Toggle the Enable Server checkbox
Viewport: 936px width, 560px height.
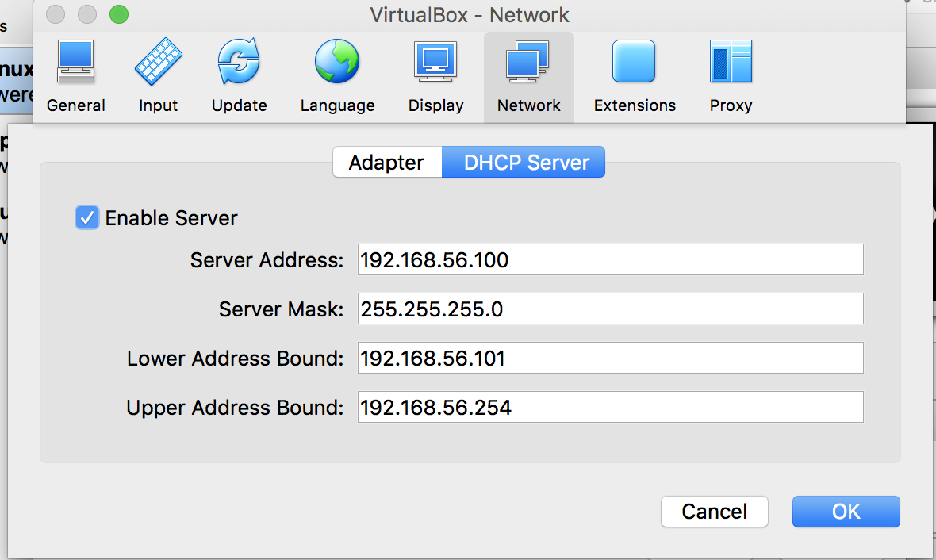click(87, 218)
